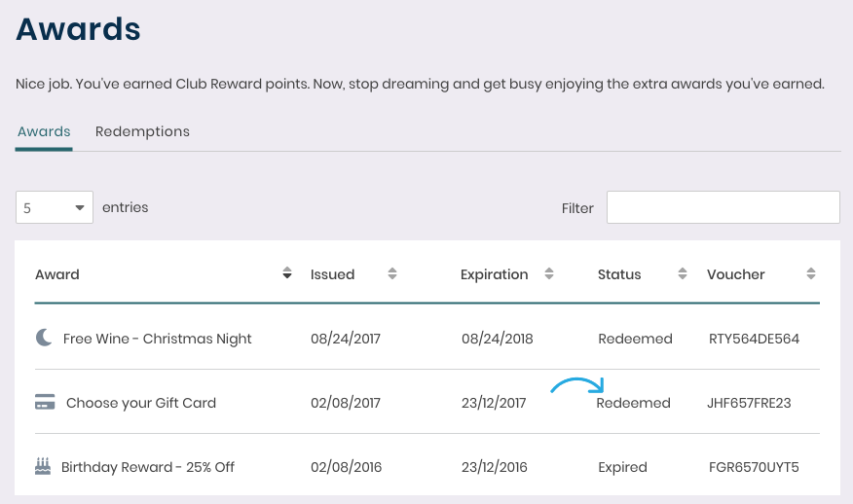Click the Expired status of Birthday Reward
This screenshot has height=504, width=853.
[x=623, y=467]
